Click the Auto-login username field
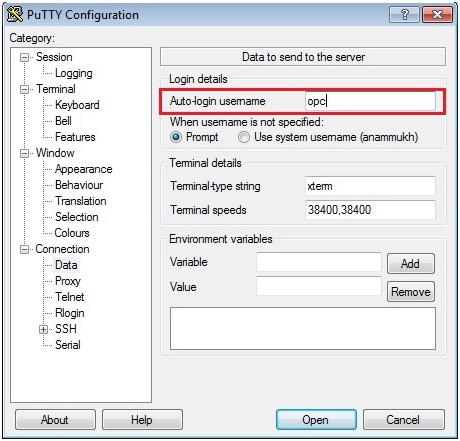The image size is (460, 441). tap(370, 101)
